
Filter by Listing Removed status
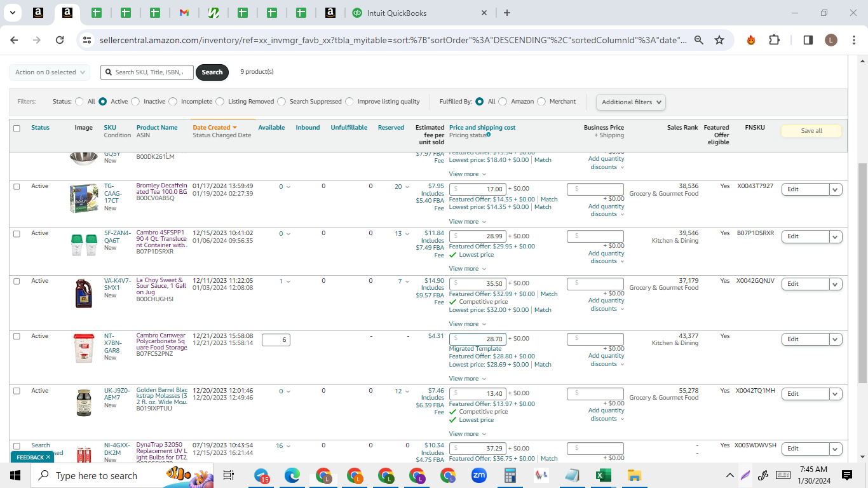coord(220,102)
